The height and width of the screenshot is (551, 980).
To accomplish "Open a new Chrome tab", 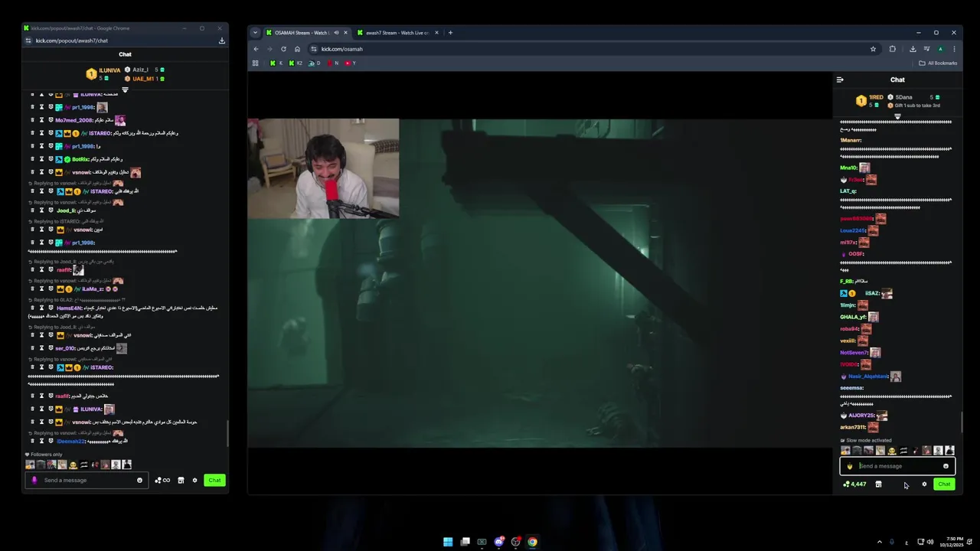I will tap(450, 33).
